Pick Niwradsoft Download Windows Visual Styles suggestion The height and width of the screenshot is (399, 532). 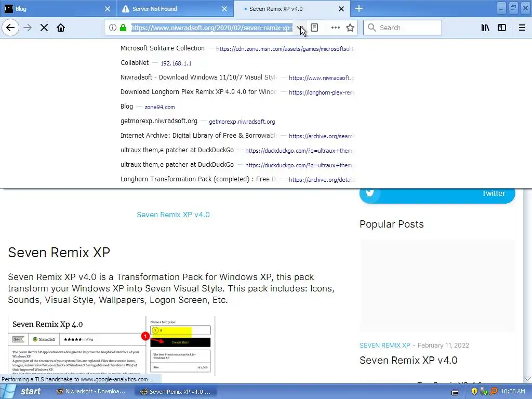point(237,78)
